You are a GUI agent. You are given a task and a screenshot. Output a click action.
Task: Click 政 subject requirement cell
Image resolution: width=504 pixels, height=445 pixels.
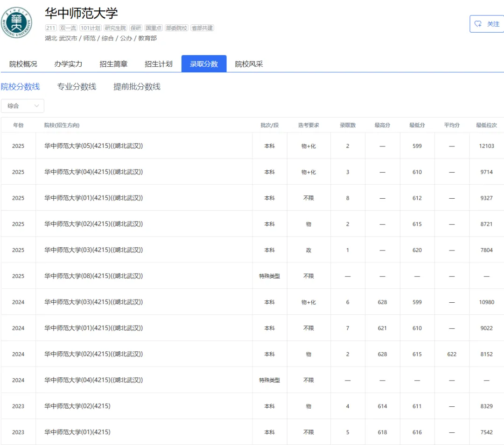point(308,250)
